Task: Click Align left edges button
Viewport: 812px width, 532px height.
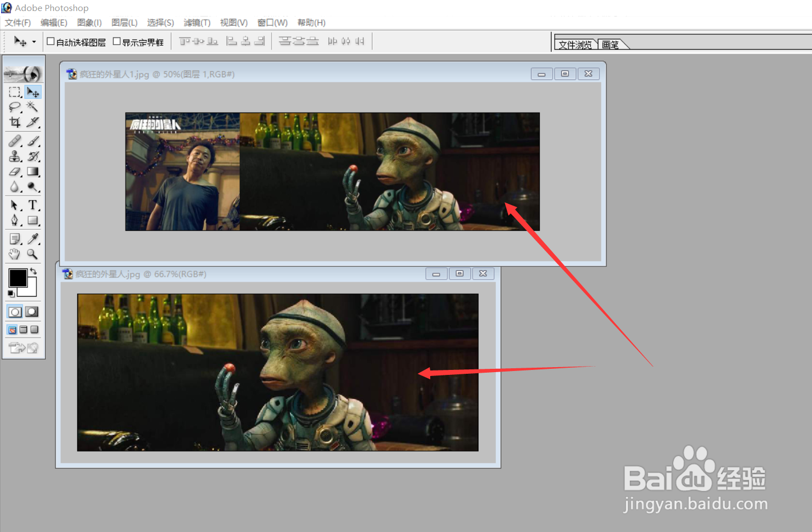Action: [x=232, y=41]
